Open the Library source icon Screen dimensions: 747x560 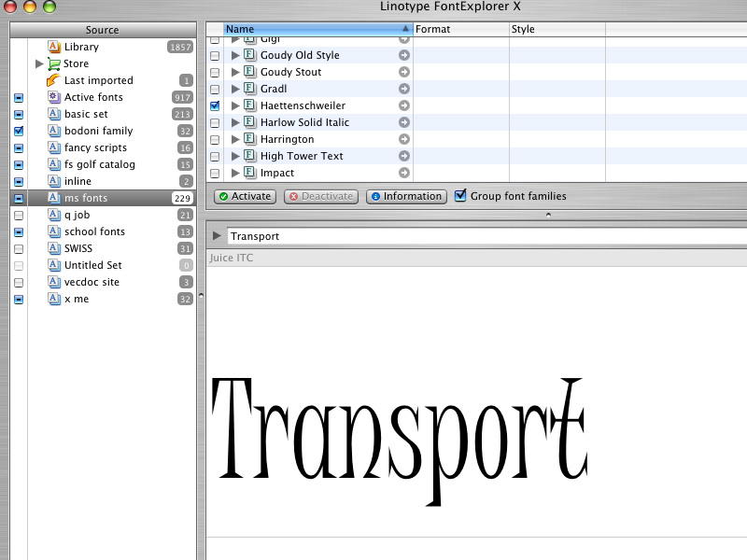tap(54, 47)
